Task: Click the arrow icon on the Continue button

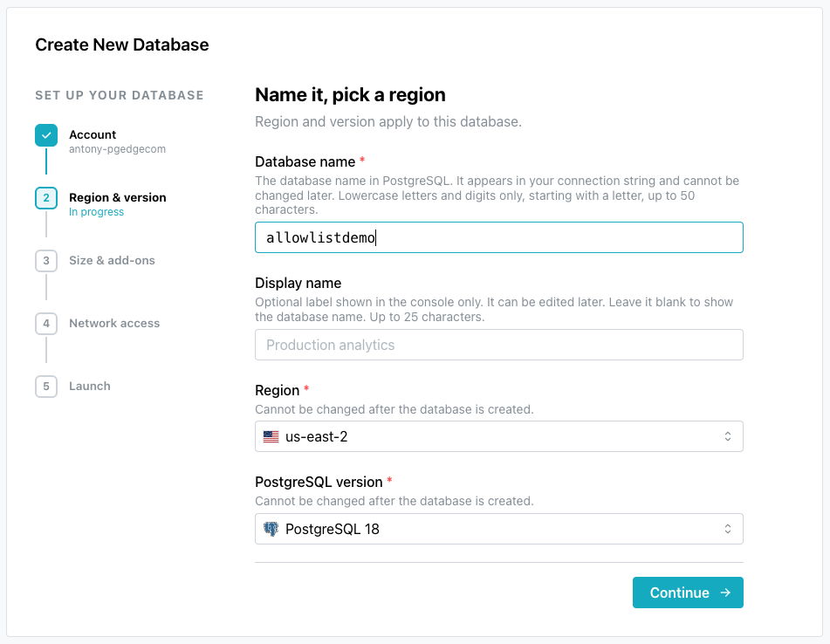Action: pos(725,593)
